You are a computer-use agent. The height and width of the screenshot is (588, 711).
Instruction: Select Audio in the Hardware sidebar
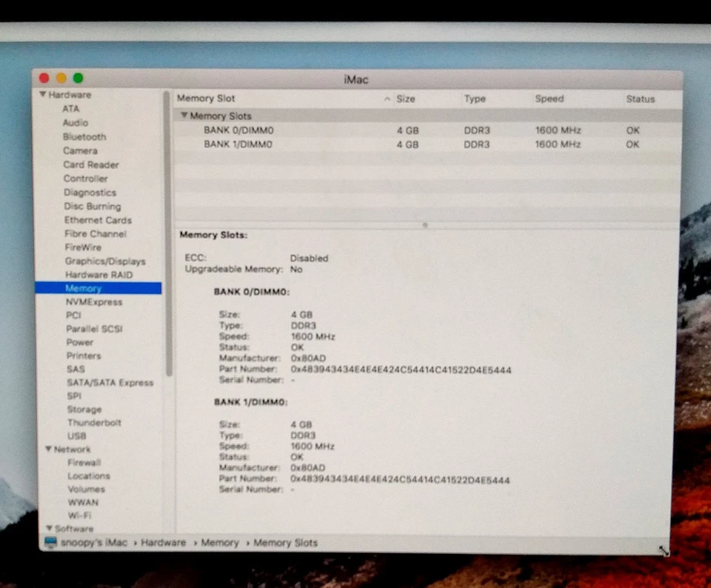pyautogui.click(x=76, y=123)
